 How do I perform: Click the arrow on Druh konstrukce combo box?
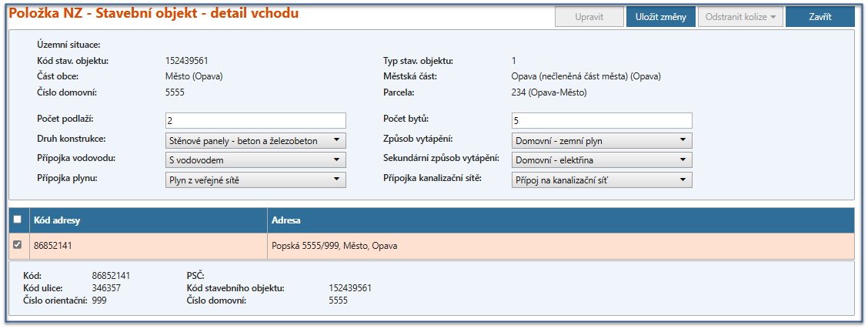(336, 140)
